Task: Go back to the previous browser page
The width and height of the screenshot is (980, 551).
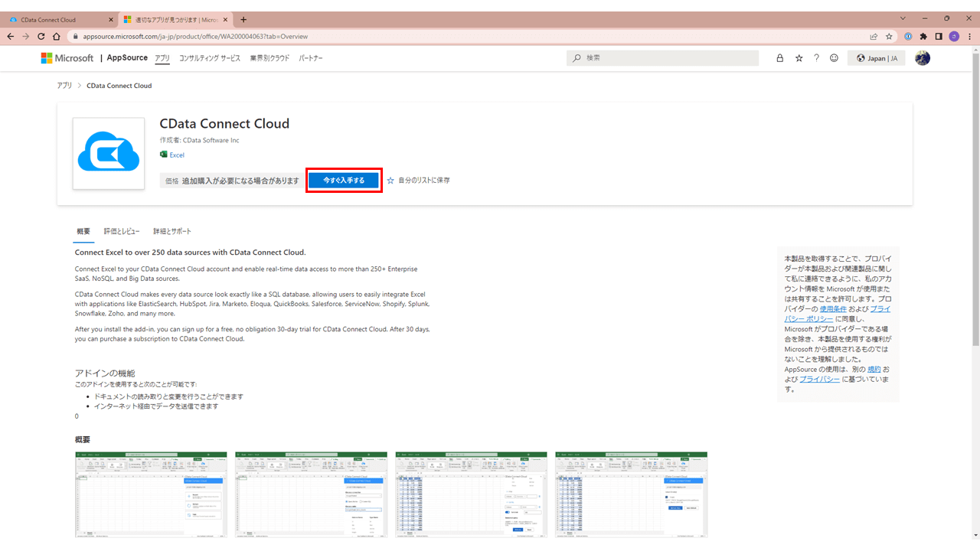Action: 11,36
